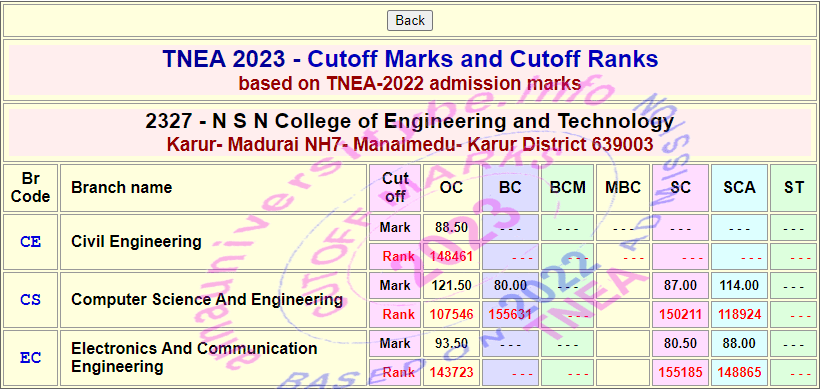
Task: Click the SCA column header
Action: tap(739, 188)
